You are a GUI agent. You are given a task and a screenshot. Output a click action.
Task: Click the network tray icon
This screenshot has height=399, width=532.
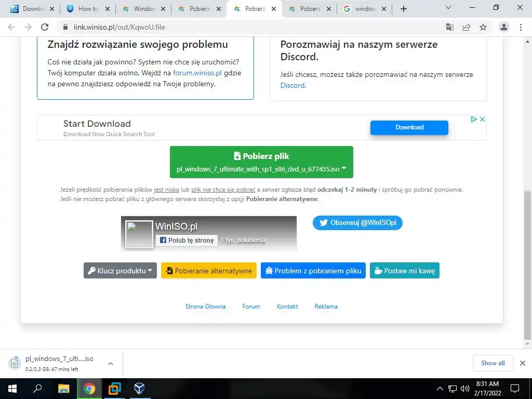[x=453, y=389]
